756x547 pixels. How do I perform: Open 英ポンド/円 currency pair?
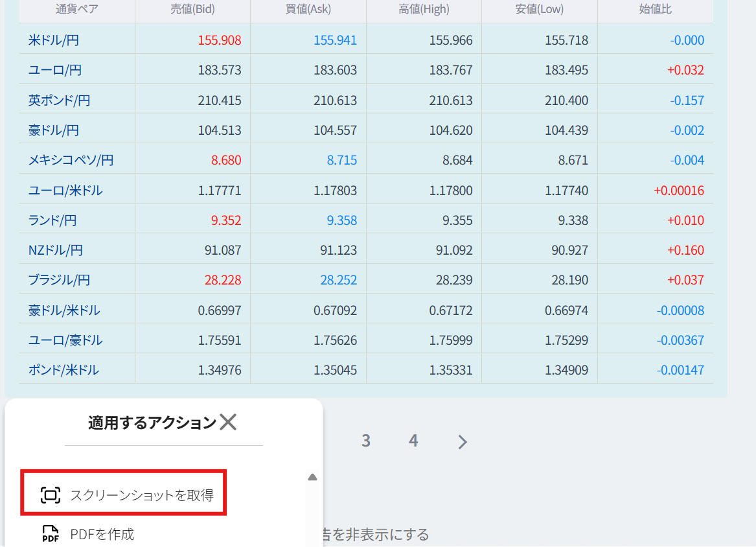pyautogui.click(x=60, y=100)
